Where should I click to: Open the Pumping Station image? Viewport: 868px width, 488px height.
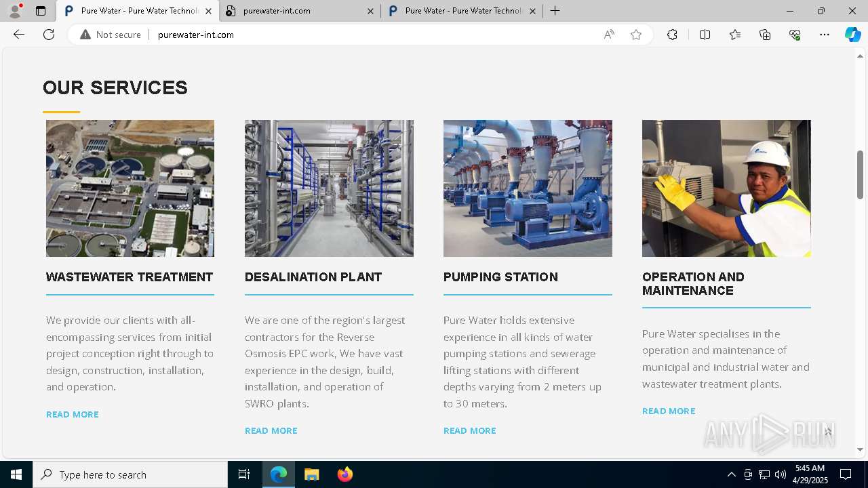click(528, 188)
